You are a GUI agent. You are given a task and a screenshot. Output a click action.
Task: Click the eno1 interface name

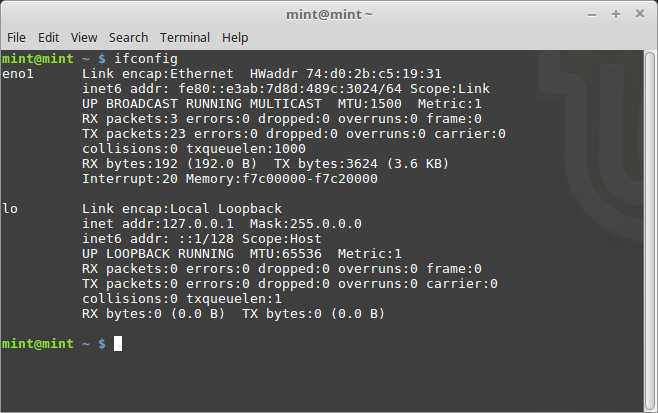18,74
